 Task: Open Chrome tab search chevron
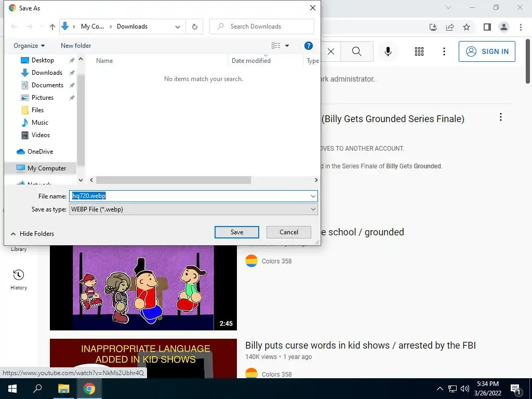click(x=448, y=7)
